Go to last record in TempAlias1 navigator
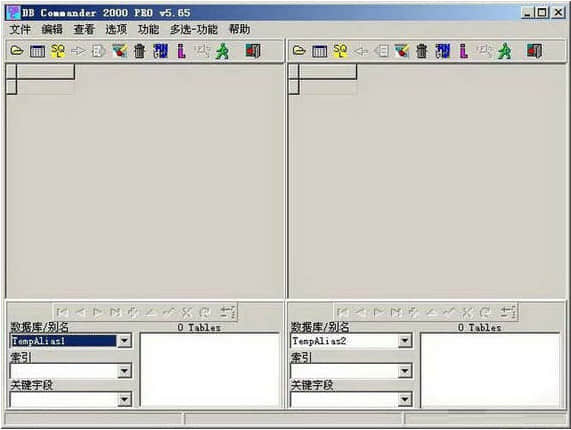Image resolution: width=571 pixels, height=430 pixels. pyautogui.click(x=115, y=312)
